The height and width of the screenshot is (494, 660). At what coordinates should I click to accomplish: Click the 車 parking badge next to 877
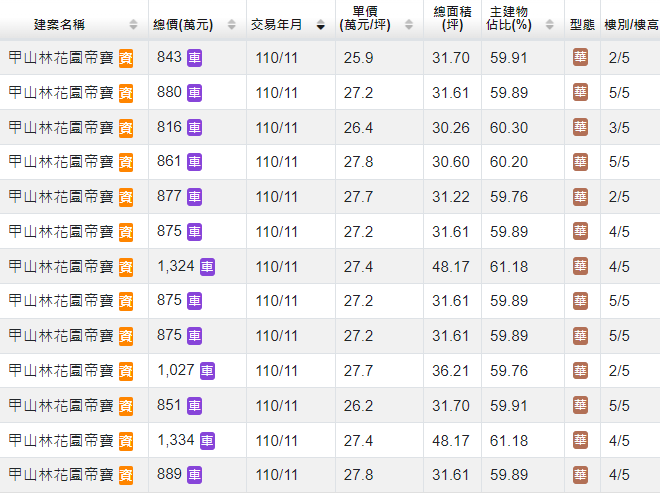click(x=194, y=197)
